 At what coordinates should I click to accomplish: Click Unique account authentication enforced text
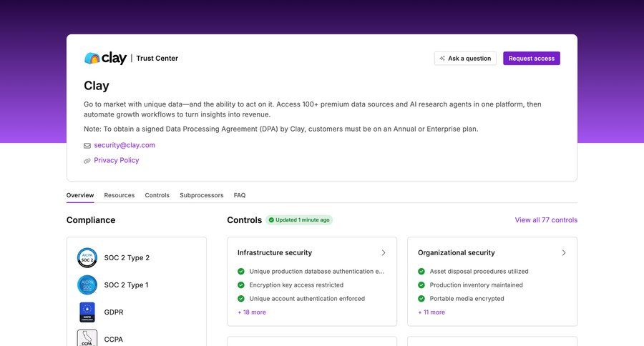pos(307,298)
